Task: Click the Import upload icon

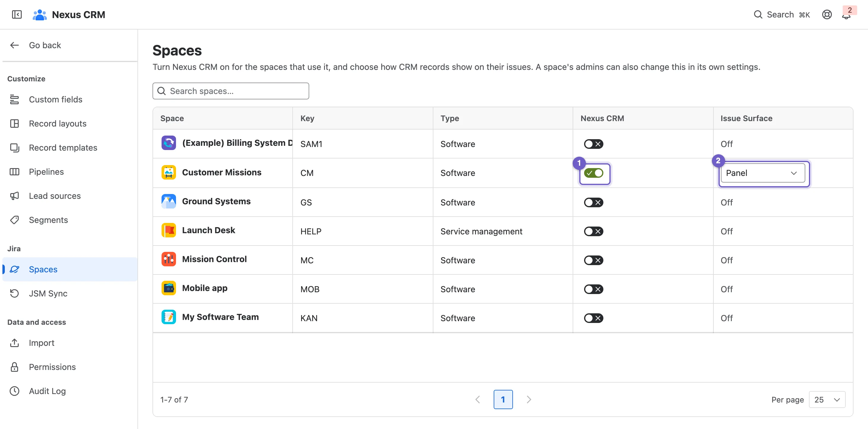Action: point(14,343)
